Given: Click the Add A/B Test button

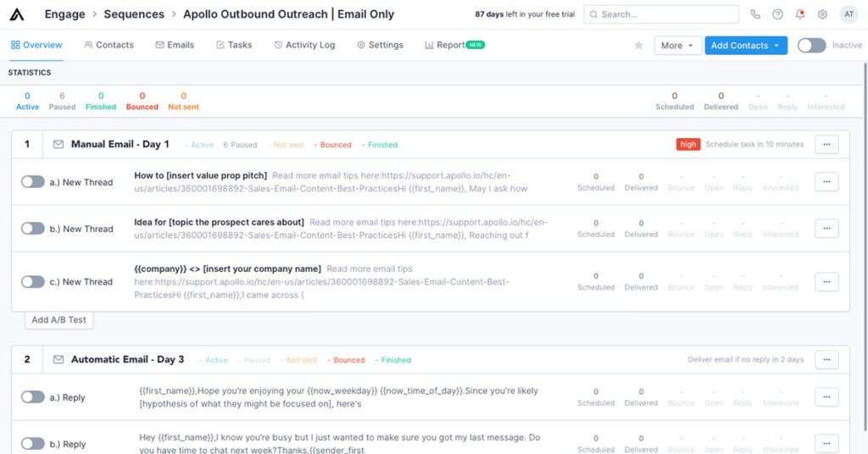Looking at the screenshot, I should tap(58, 320).
